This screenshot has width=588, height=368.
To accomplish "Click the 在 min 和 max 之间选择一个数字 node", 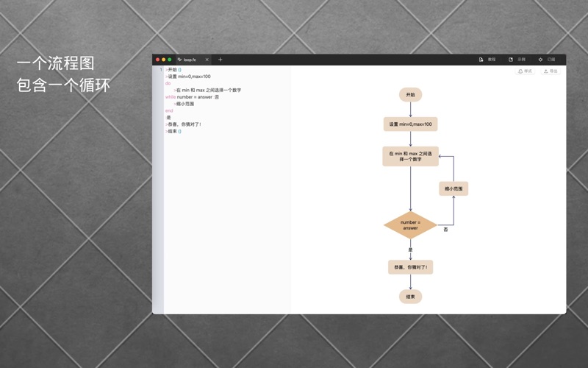I will click(410, 156).
